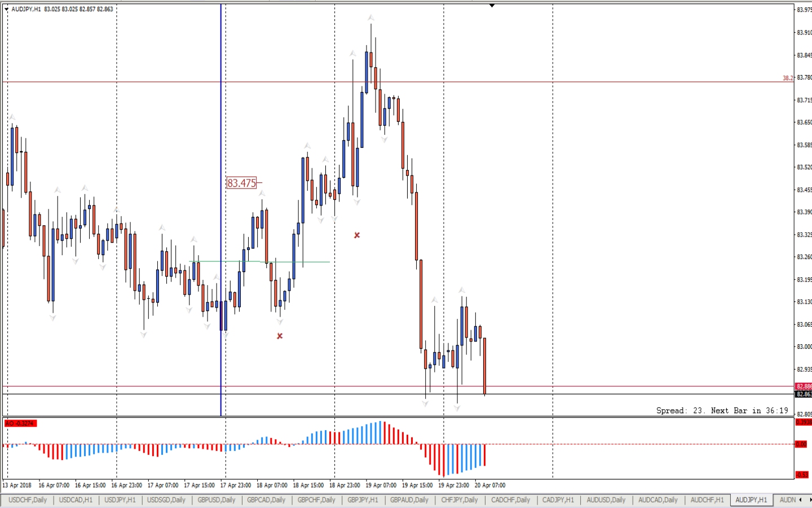Open the CADCHF,Daily chart tab
812x508 pixels.
(x=510, y=500)
